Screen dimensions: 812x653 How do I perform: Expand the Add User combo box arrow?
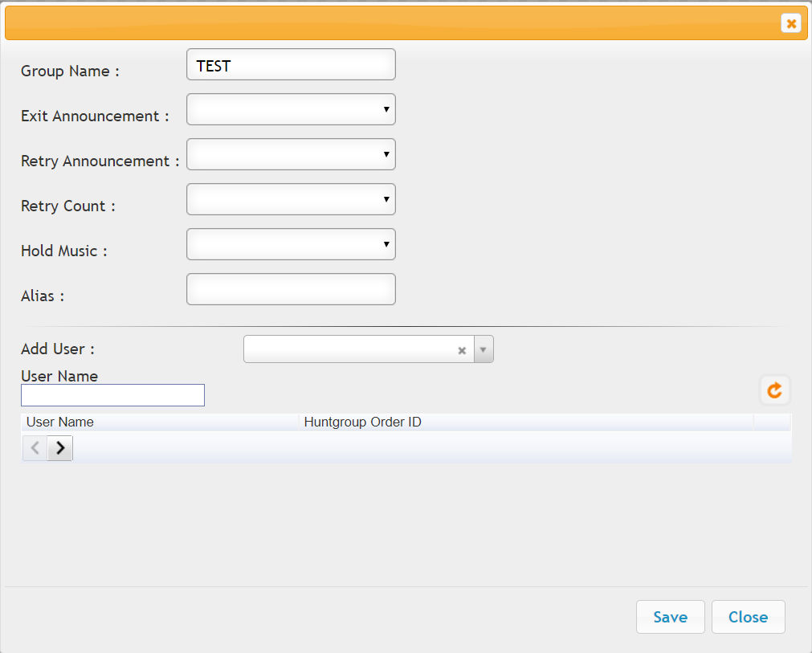484,349
